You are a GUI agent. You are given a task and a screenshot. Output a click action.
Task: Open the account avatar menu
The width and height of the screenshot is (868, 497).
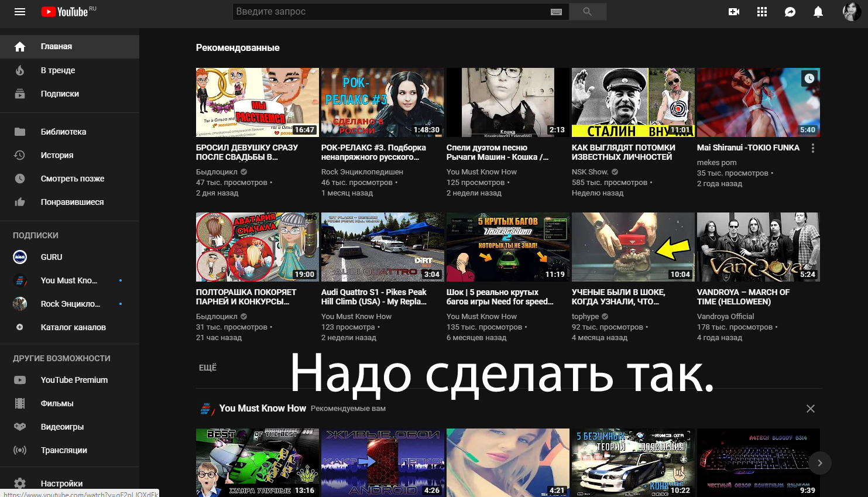(852, 12)
